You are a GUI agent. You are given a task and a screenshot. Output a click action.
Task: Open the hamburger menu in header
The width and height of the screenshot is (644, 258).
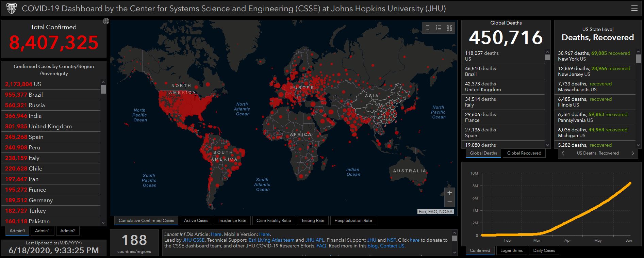coord(634,9)
